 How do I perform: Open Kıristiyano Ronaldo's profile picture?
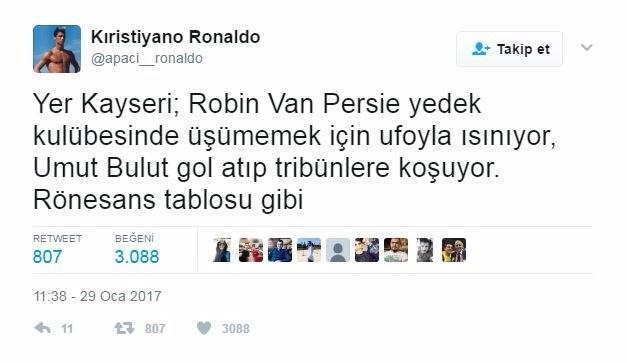pyautogui.click(x=57, y=49)
